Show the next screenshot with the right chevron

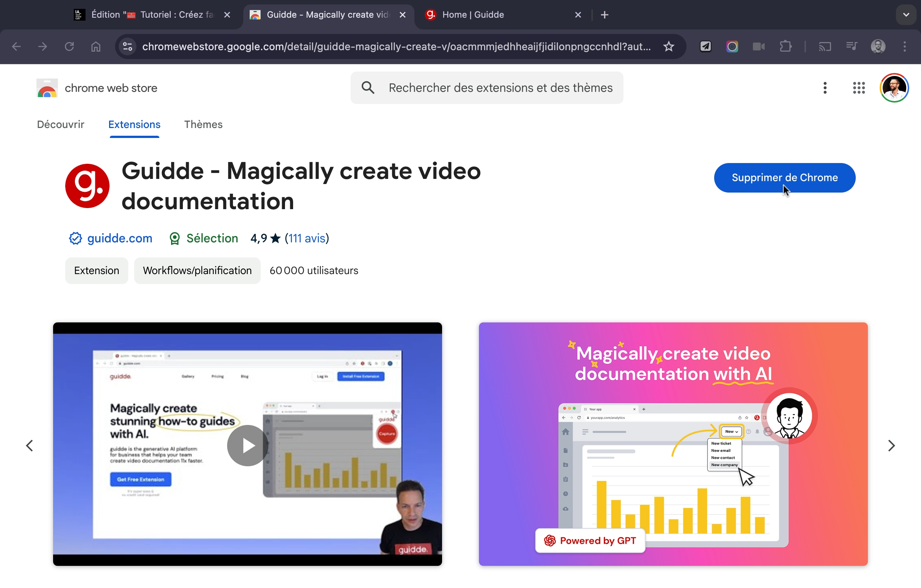(891, 445)
